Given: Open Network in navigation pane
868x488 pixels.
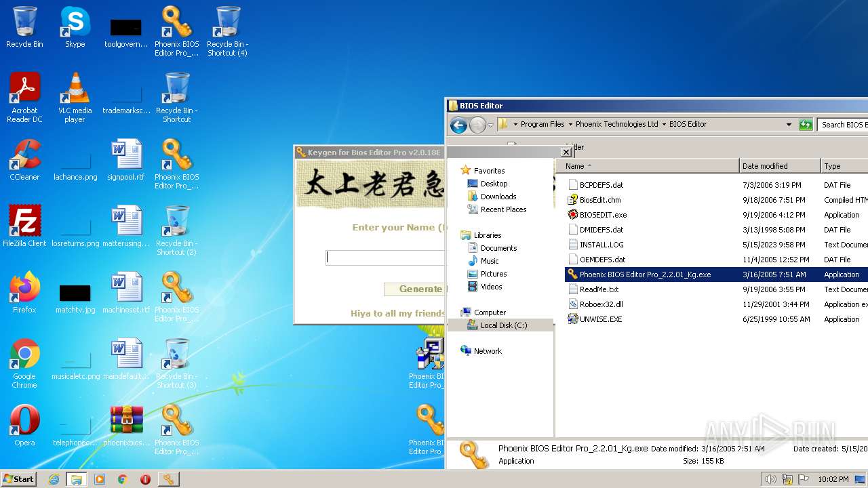Looking at the screenshot, I should pyautogui.click(x=488, y=351).
